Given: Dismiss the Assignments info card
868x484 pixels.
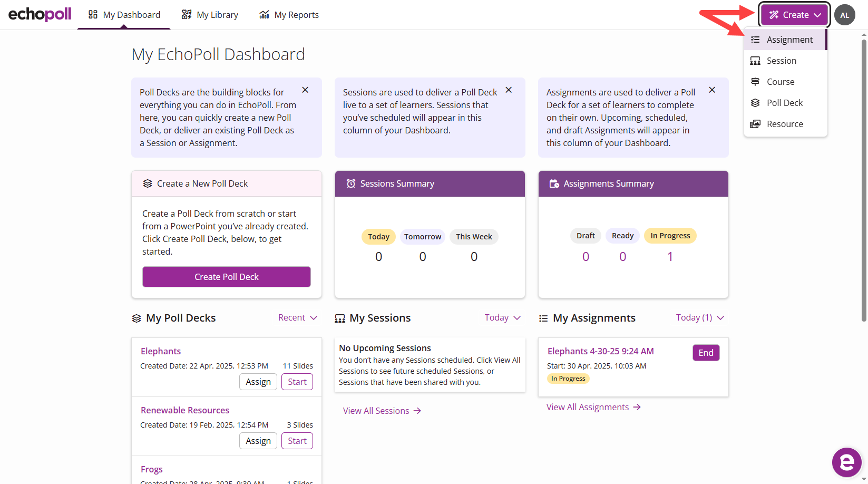Looking at the screenshot, I should click(x=712, y=90).
